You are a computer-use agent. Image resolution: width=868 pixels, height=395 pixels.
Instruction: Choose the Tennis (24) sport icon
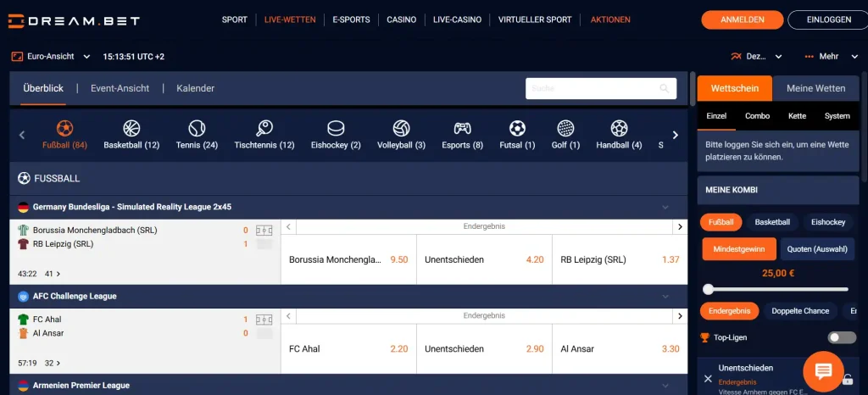click(x=197, y=129)
